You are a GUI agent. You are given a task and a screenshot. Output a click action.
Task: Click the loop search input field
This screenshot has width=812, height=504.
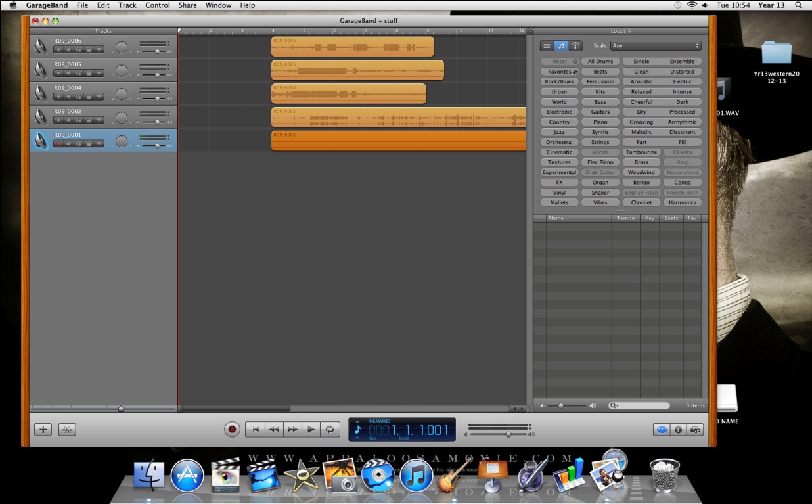[639, 406]
